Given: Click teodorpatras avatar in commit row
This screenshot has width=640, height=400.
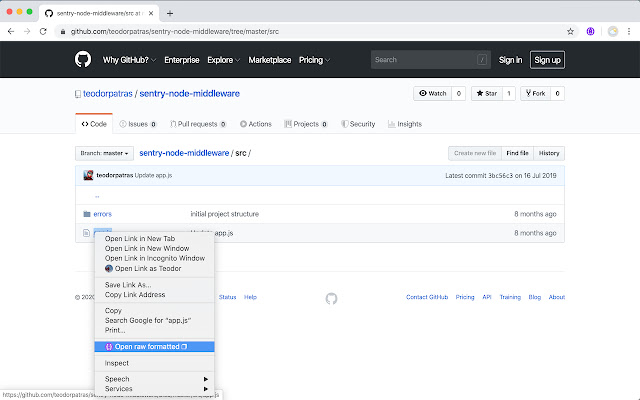Looking at the screenshot, I should tap(89, 176).
